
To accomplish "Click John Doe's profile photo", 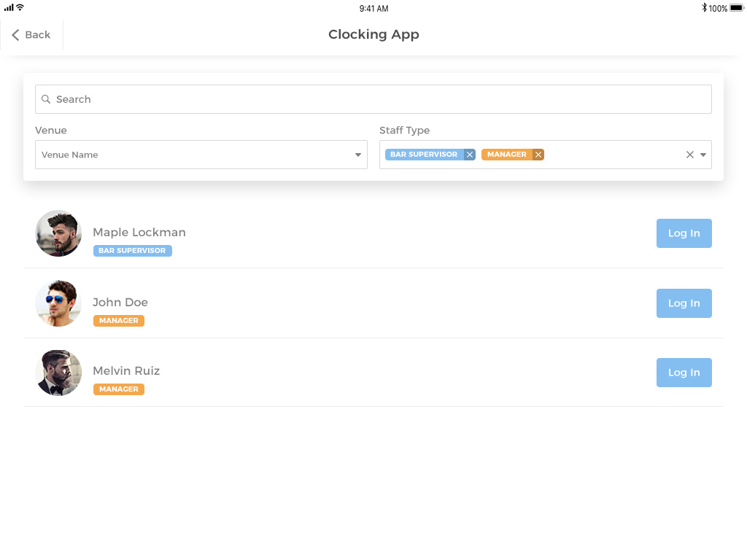I will tap(58, 303).
